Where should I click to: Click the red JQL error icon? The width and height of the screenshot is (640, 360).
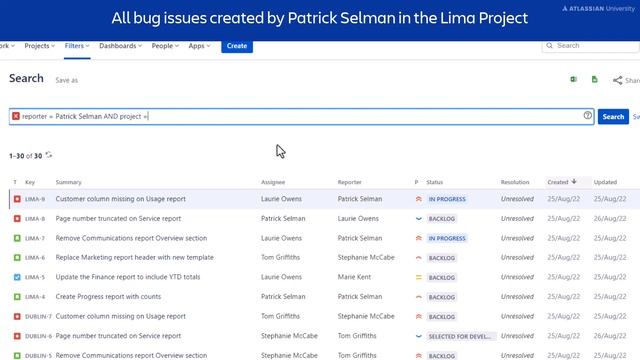[x=16, y=116]
